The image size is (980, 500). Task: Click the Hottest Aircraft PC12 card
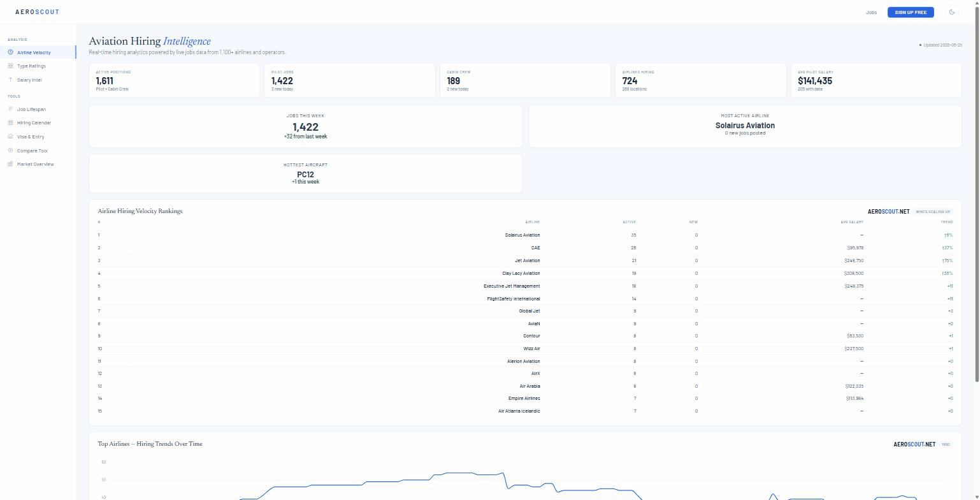pos(305,173)
